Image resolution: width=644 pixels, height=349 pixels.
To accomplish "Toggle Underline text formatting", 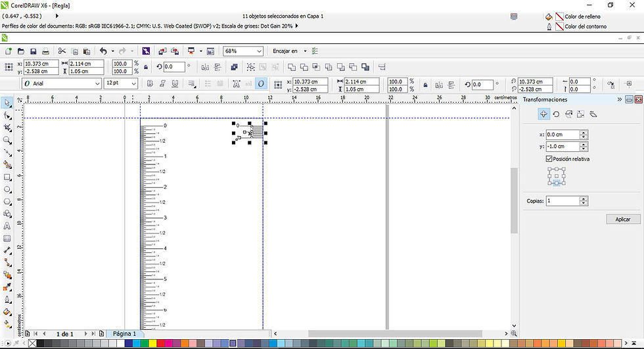I will pos(175,83).
